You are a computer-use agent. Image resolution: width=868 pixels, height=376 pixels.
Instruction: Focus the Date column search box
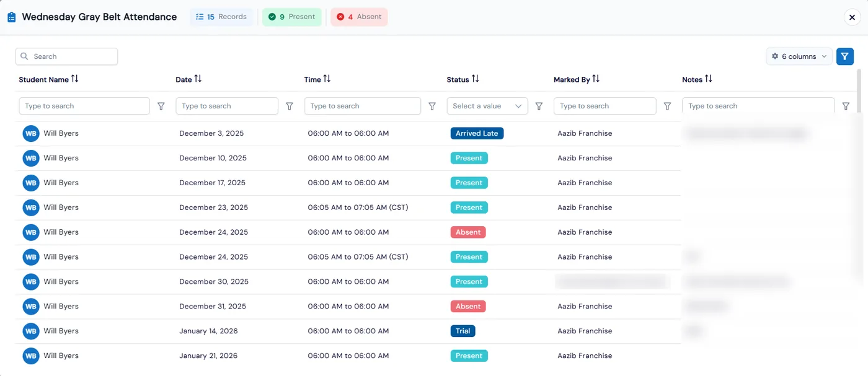click(227, 106)
